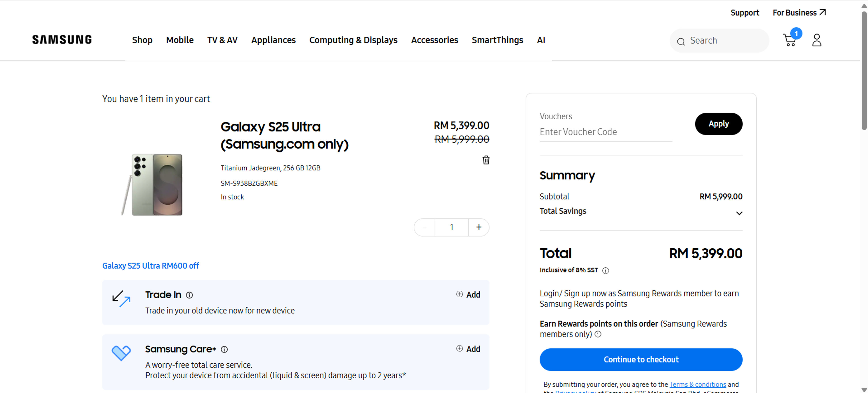
Task: Open the user account profile icon
Action: (x=816, y=40)
